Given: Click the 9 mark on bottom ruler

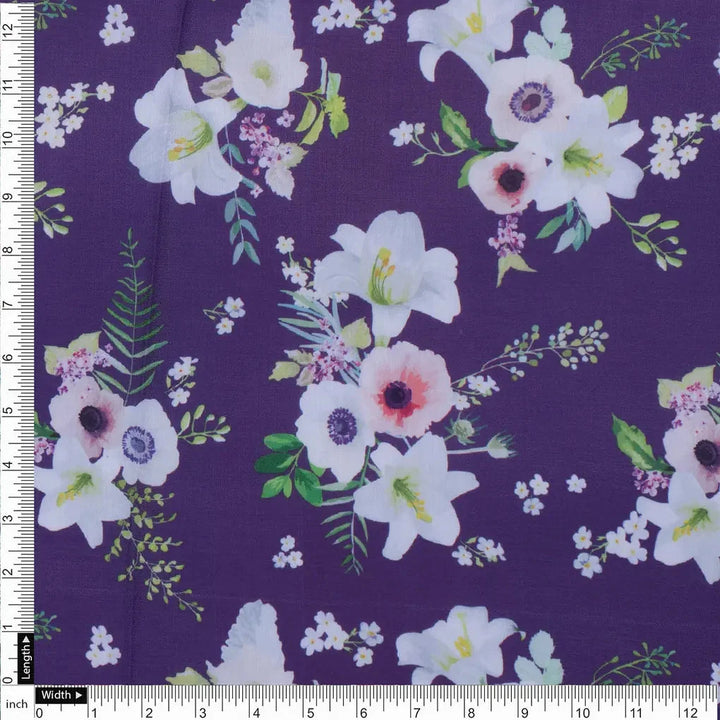Looking at the screenshot, I should pos(527,712).
